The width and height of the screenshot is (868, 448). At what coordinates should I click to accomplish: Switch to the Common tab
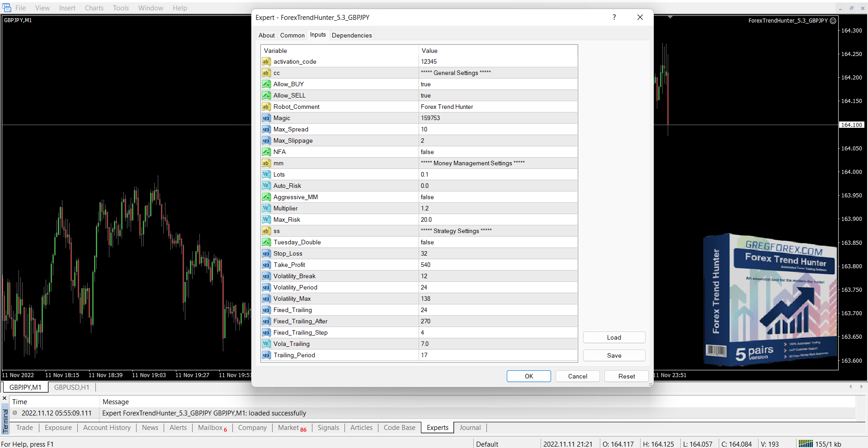click(x=292, y=35)
